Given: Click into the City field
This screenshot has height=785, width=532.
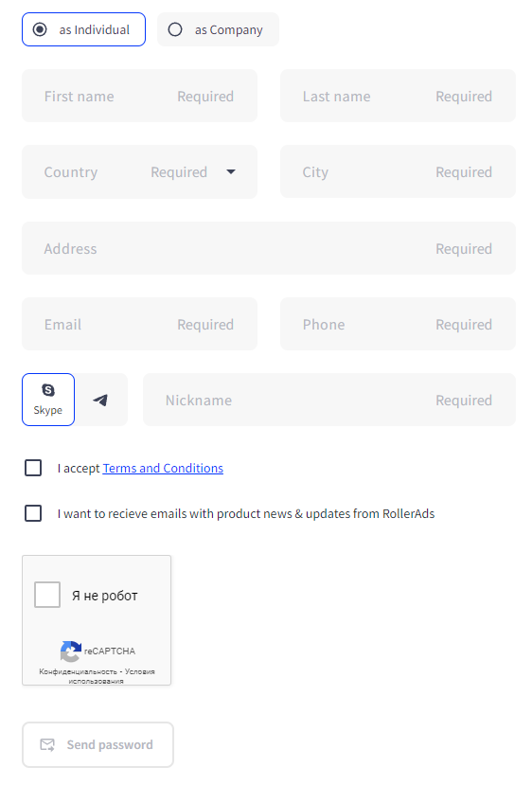Looking at the screenshot, I should pos(398,171).
